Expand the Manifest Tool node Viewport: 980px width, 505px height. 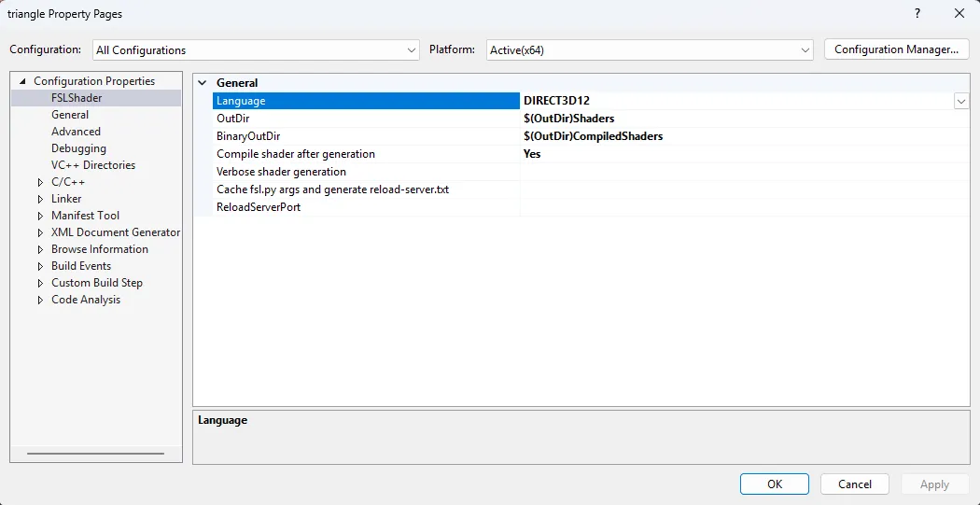(40, 217)
